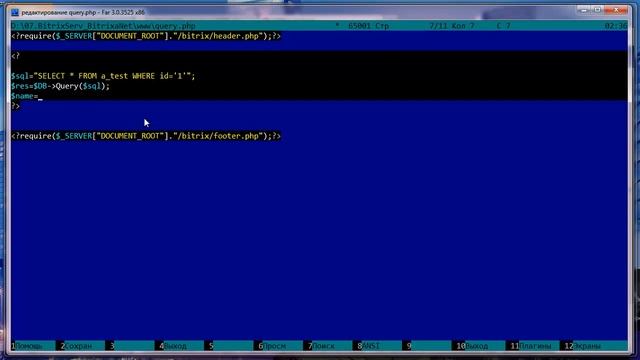Viewport: 640px width, 360px height.
Task: Click the code page 65001 in status line
Action: 360,26
